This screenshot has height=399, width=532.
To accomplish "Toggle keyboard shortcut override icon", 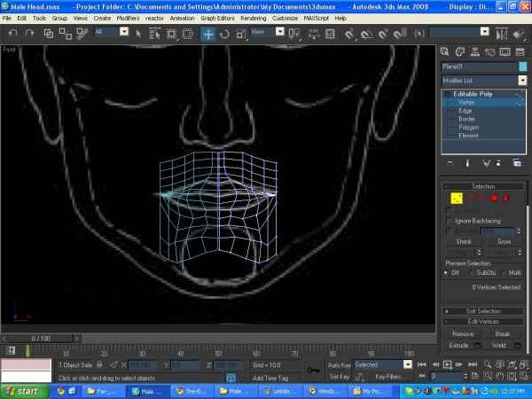I will (x=330, y=34).
